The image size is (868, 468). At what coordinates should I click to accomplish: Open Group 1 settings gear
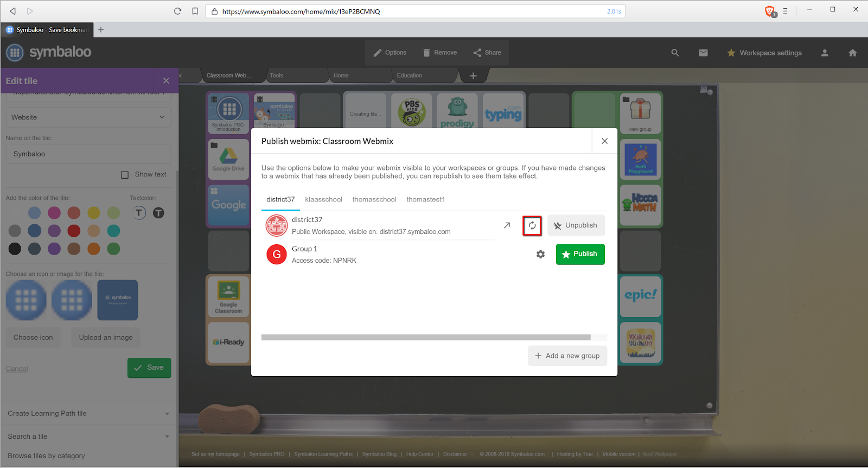pos(540,254)
